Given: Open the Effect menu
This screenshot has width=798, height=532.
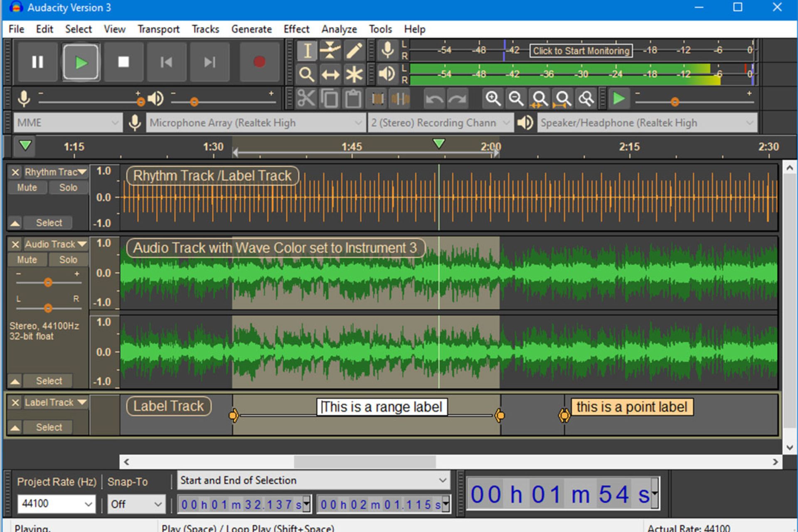Looking at the screenshot, I should click(x=296, y=29).
